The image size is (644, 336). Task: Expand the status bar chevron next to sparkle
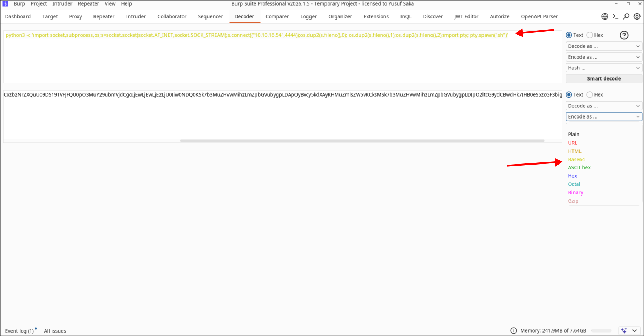click(635, 330)
